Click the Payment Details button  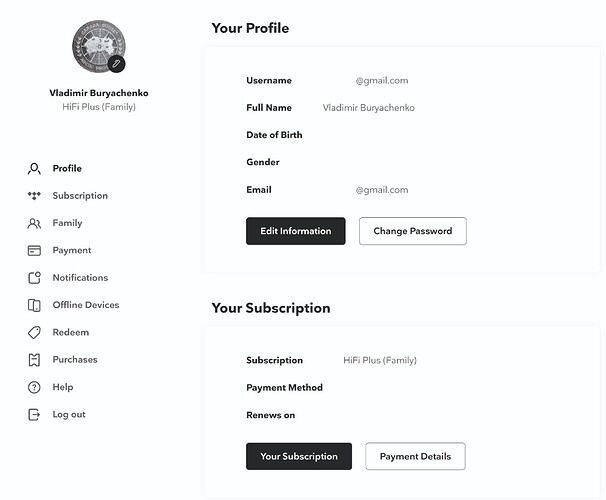point(415,456)
